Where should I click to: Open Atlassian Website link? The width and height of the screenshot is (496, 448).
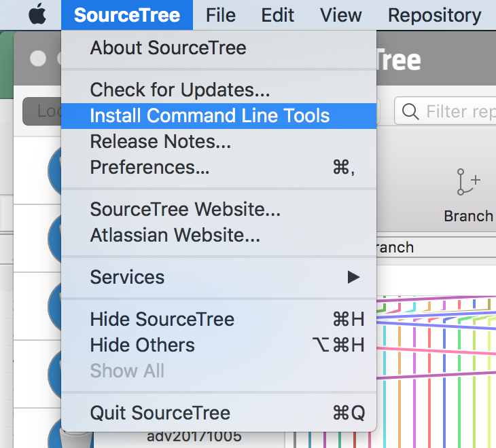tap(175, 236)
